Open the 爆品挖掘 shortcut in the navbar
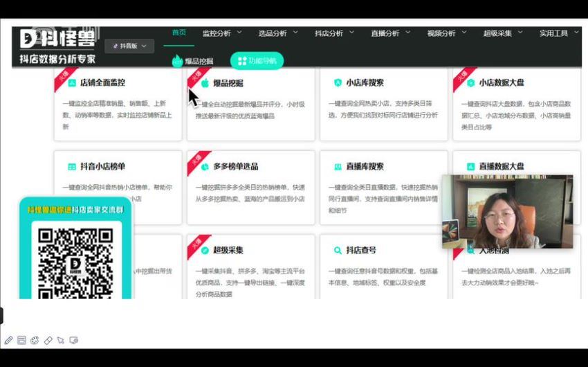The height and width of the screenshot is (367, 588). tap(199, 61)
